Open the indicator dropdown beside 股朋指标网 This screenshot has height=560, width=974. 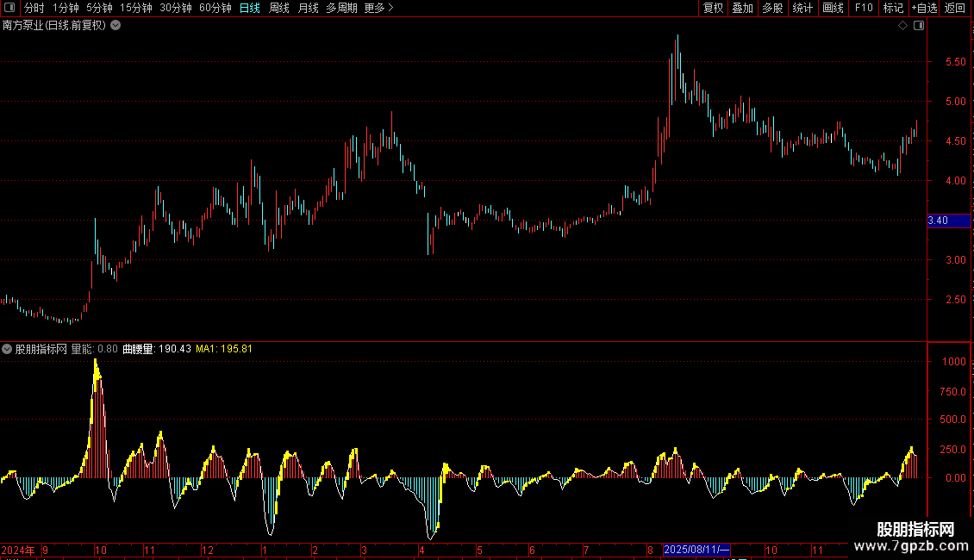tap(7, 349)
